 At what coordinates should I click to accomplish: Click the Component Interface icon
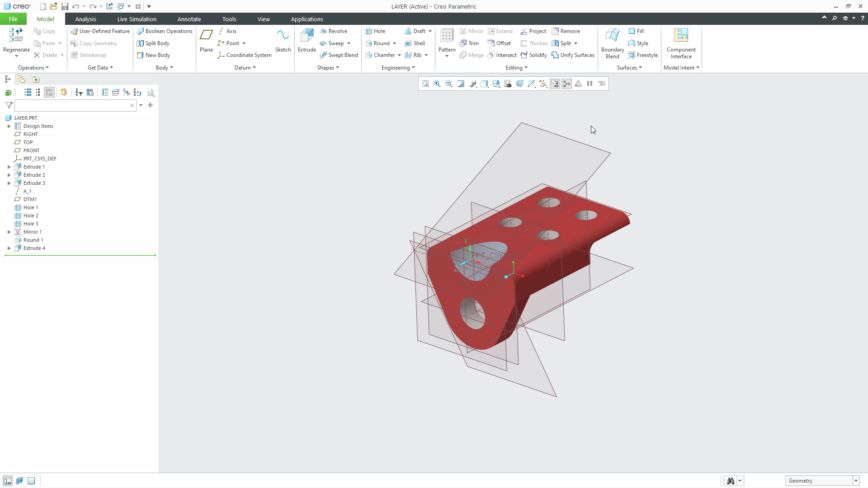[681, 35]
